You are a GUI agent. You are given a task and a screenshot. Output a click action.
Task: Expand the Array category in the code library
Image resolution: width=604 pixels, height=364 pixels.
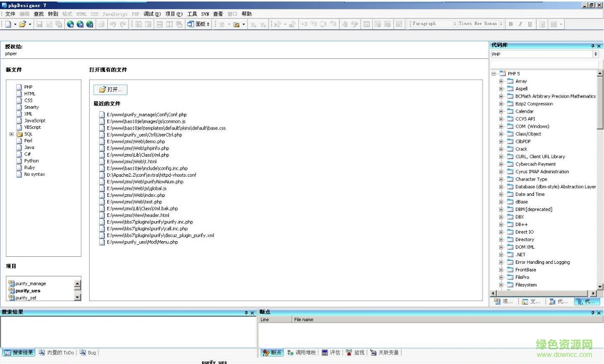pyautogui.click(x=501, y=81)
